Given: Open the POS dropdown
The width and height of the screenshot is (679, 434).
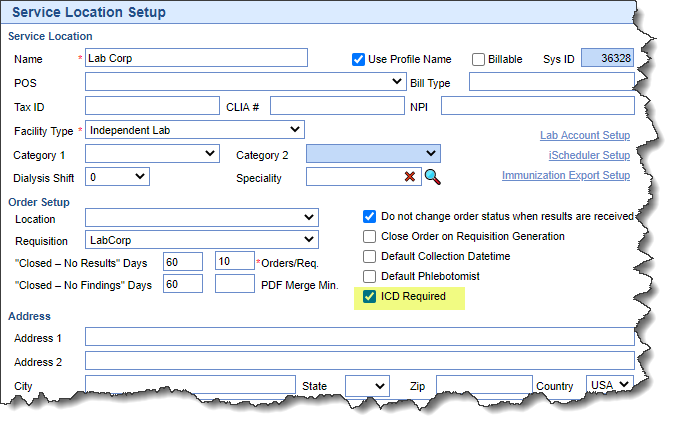Looking at the screenshot, I should [245, 82].
